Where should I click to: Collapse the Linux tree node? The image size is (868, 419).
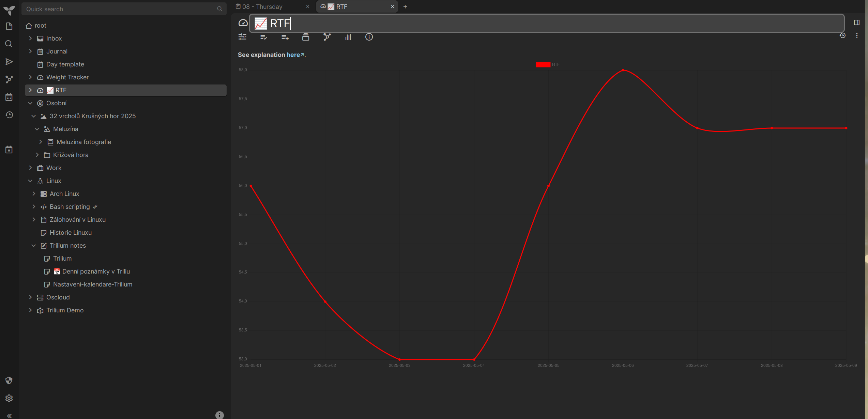coord(30,181)
